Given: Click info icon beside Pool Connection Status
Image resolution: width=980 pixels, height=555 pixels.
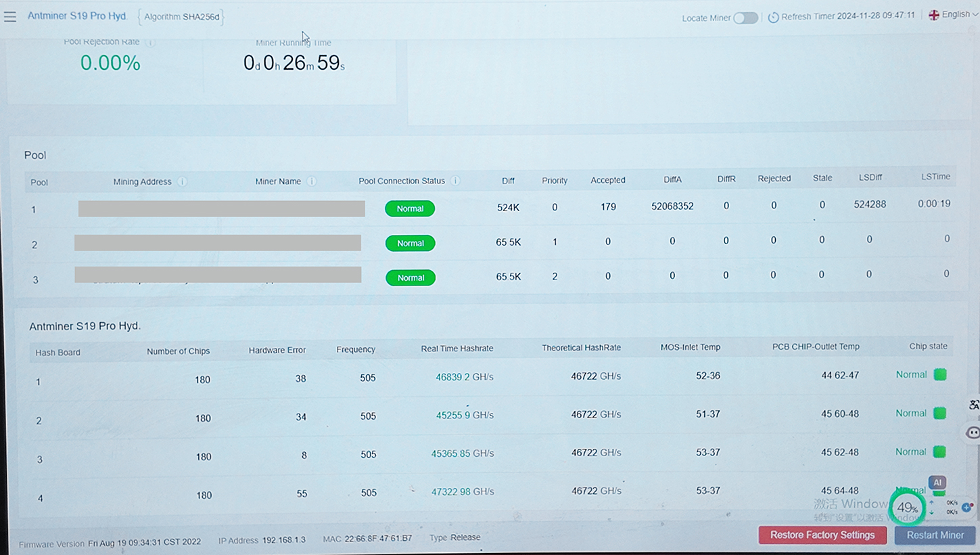Looking at the screenshot, I should [x=455, y=181].
